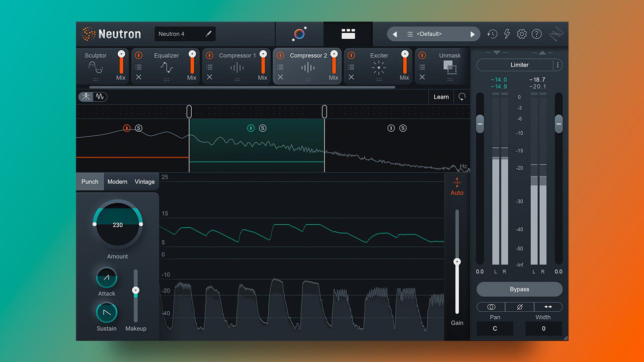
Task: Click the Neutron logo in header
Action: pos(112,34)
